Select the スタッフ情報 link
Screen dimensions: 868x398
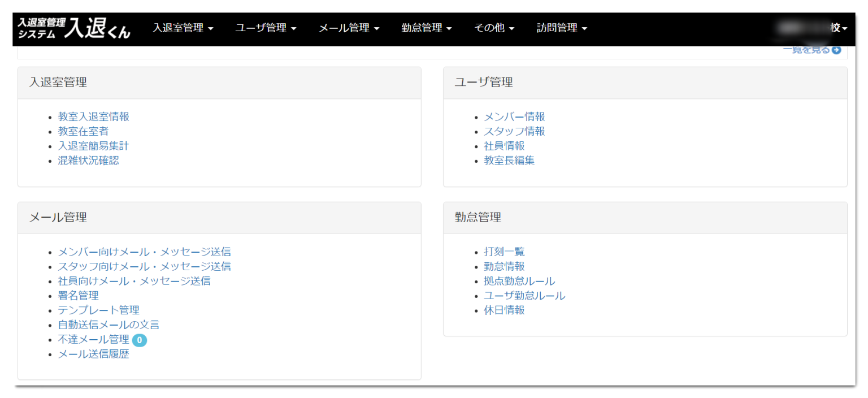514,131
